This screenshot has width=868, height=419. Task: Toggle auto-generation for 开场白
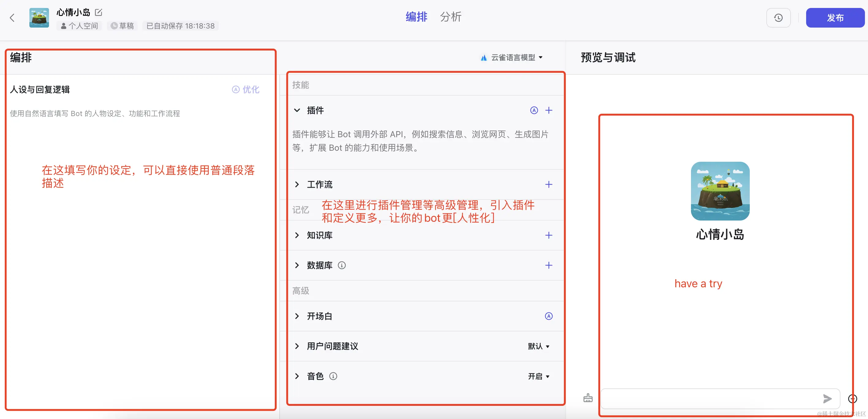click(x=549, y=316)
